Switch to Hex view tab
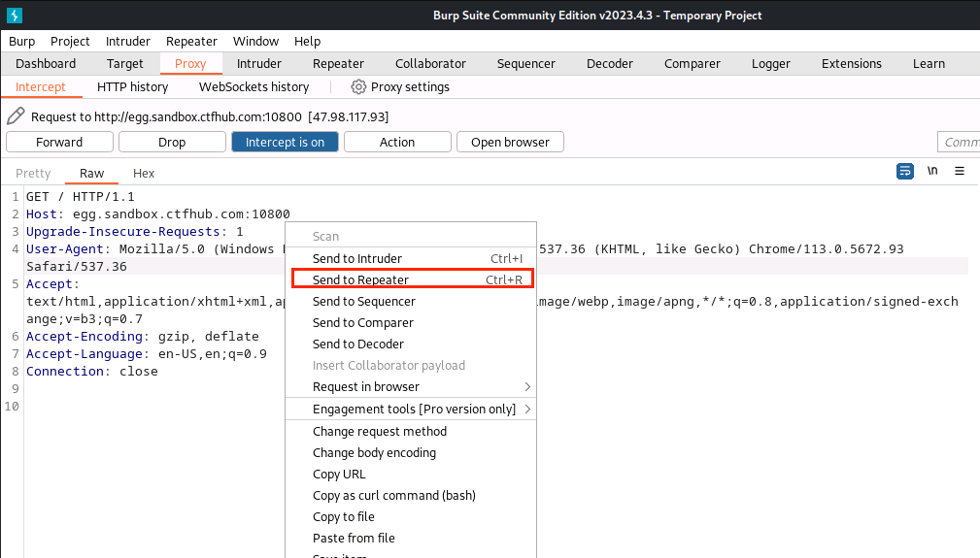 (144, 173)
